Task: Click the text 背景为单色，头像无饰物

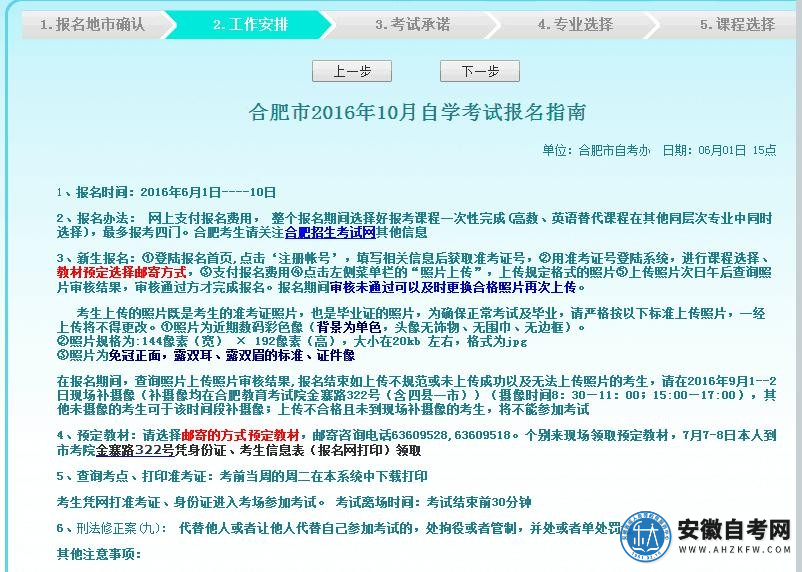Action: point(387,327)
